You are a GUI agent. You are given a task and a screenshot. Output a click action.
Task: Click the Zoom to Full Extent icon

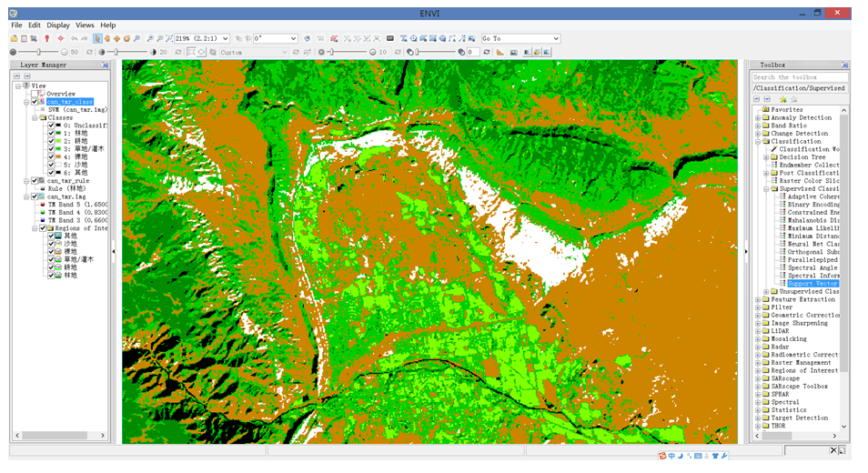click(169, 39)
